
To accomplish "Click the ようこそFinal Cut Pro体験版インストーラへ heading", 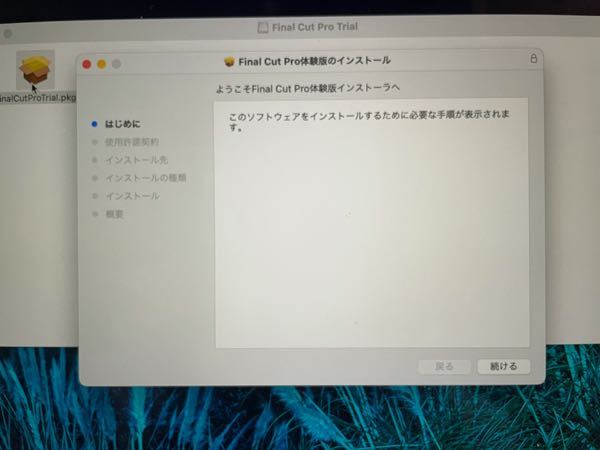I will click(308, 88).
